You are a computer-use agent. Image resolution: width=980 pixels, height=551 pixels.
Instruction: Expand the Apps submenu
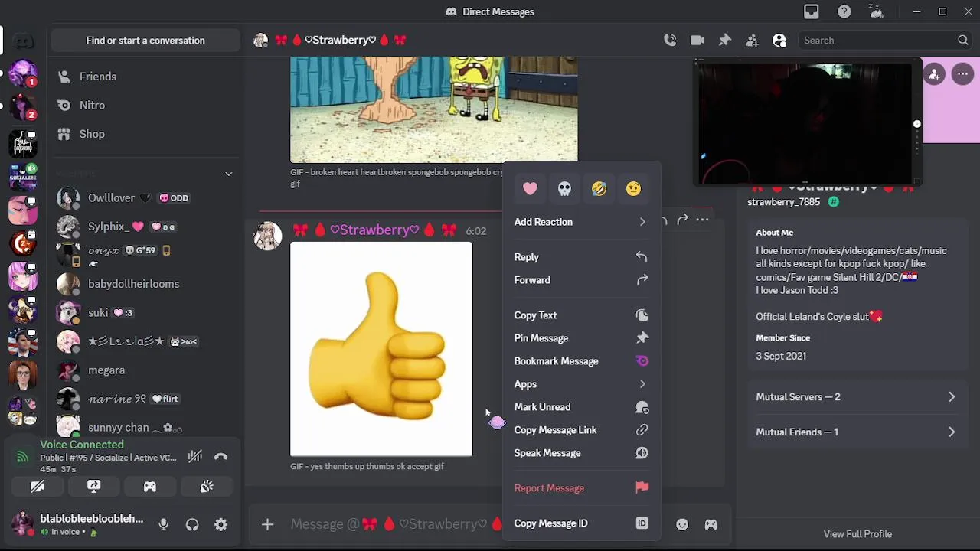[581, 384]
